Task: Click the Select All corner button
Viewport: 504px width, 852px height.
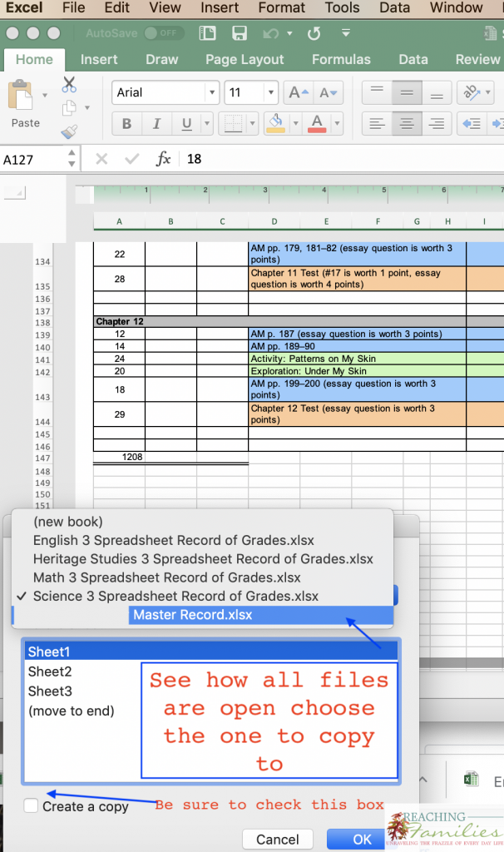Action: [x=15, y=193]
